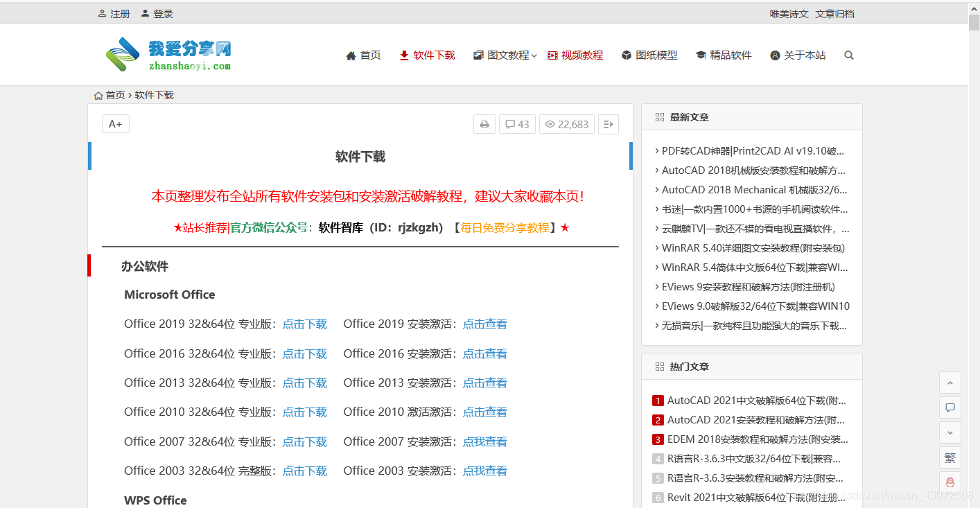Open hot article 5 R语言R-3.6.3安装教程
The width and height of the screenshot is (980, 508).
point(755,478)
